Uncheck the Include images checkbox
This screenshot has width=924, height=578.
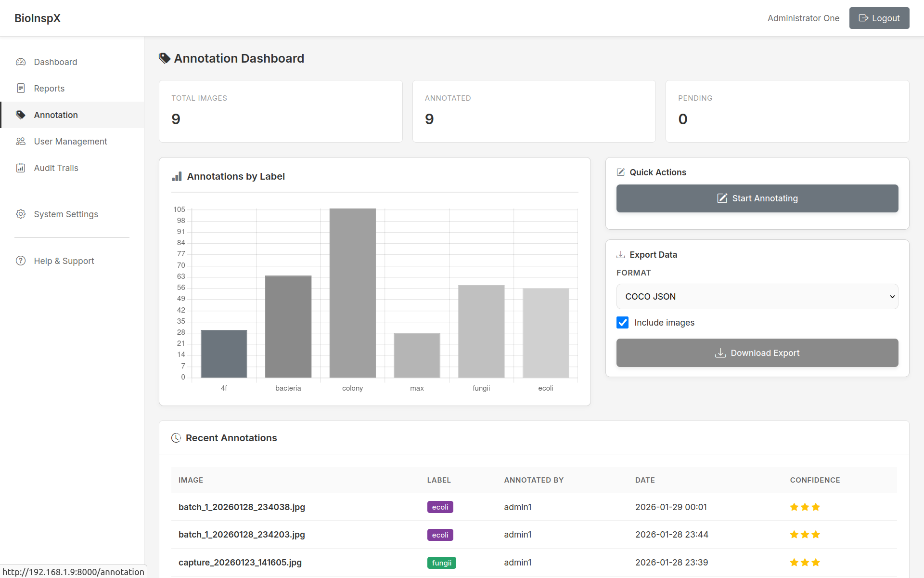tap(622, 323)
